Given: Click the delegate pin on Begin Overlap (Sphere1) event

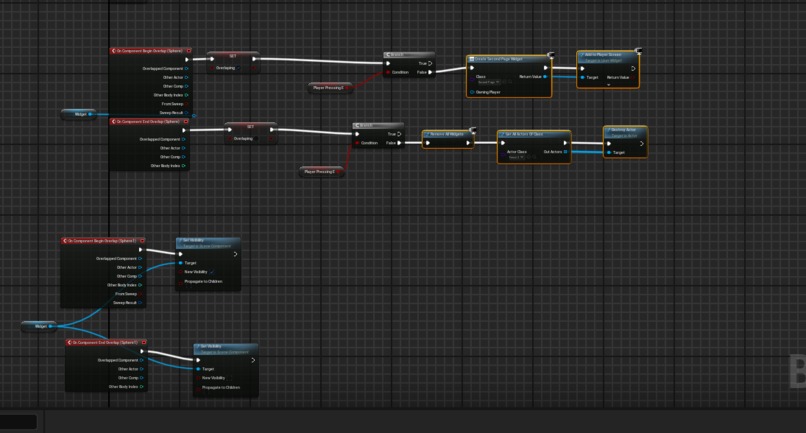Looking at the screenshot, I should (142, 241).
